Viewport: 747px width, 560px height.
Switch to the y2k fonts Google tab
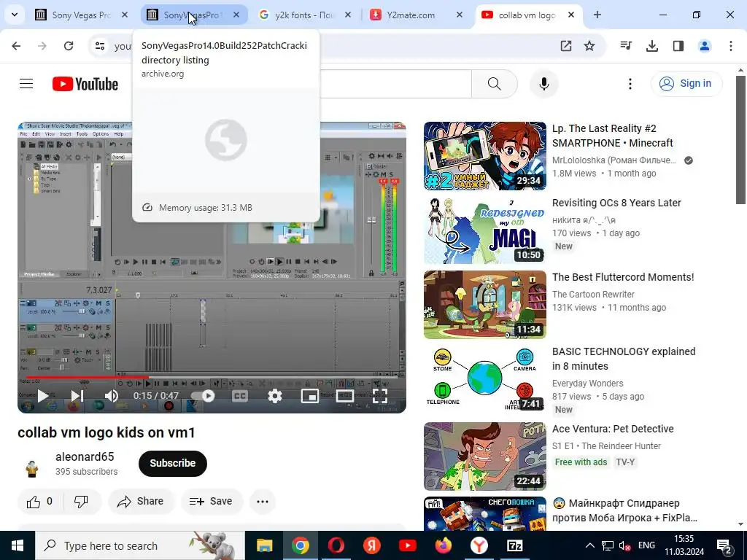point(304,15)
